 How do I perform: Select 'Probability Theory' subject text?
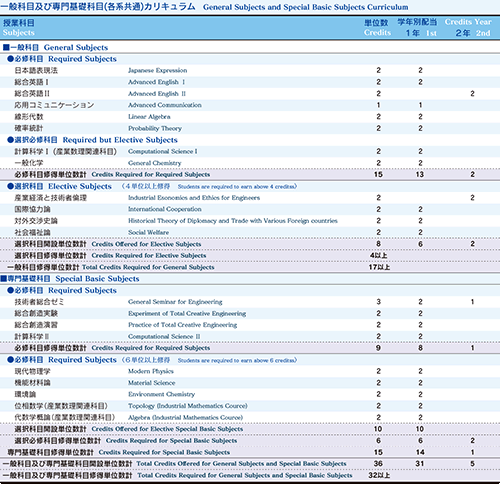(x=155, y=128)
